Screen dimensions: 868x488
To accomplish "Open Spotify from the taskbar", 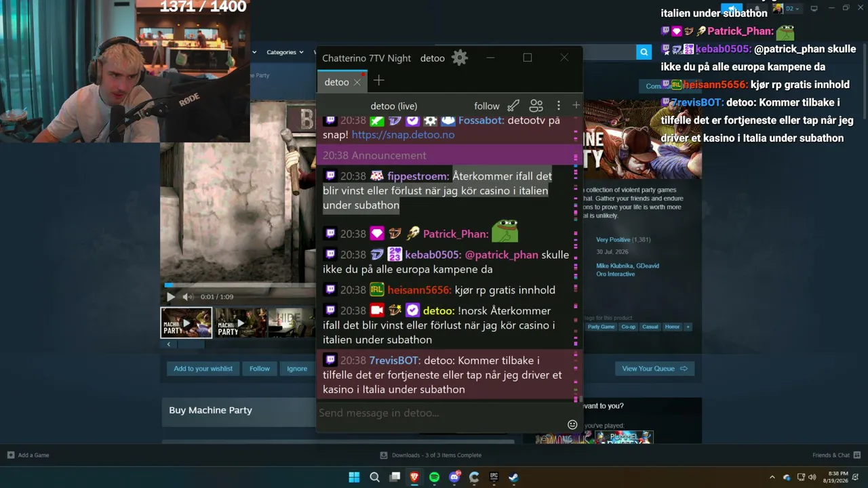I will pos(435,477).
